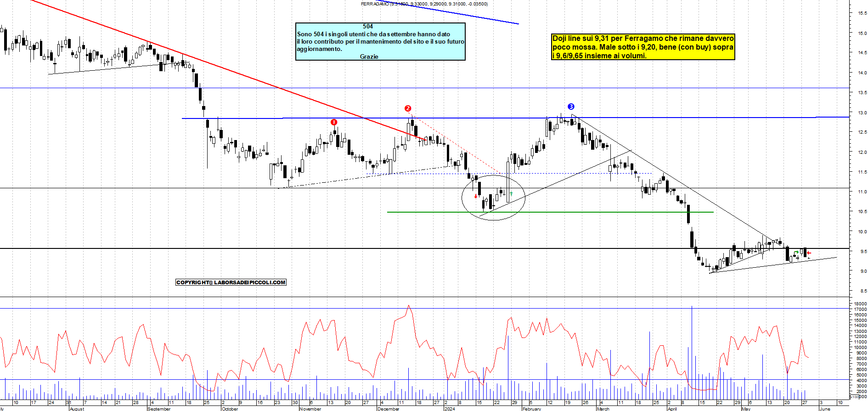The height and width of the screenshot is (411, 868).
Task: Click the 11.0 price axis label
Action: 862,191
